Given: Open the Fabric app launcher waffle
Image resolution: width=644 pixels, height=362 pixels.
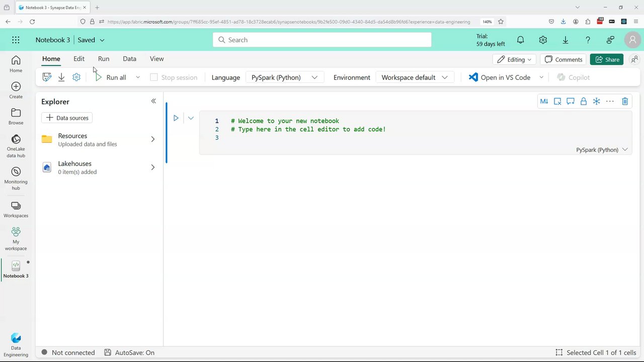Looking at the screenshot, I should [16, 40].
